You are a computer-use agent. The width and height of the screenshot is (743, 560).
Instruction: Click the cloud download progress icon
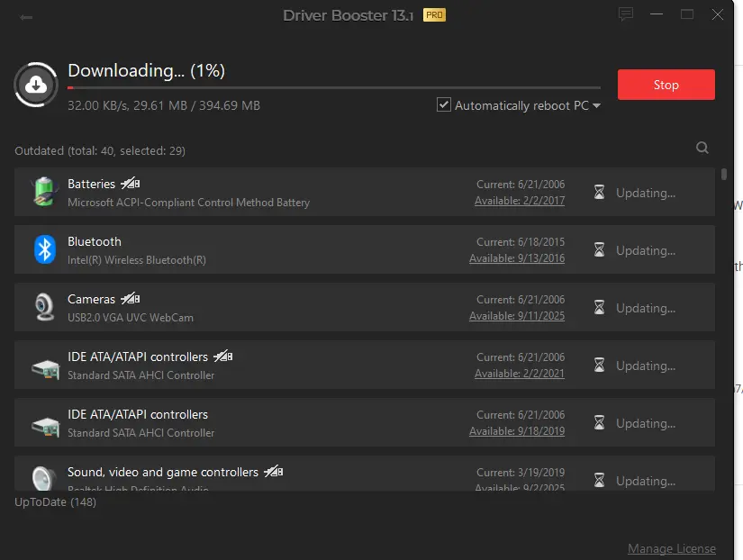pos(36,85)
